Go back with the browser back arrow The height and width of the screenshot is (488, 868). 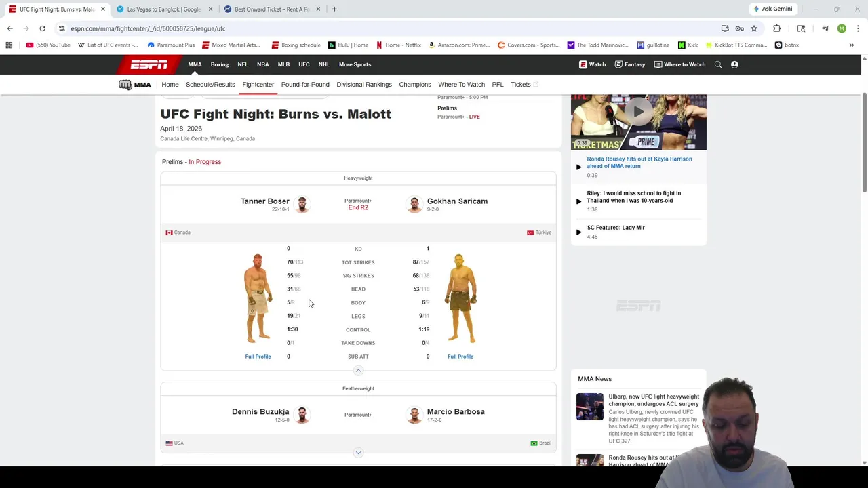click(x=9, y=28)
